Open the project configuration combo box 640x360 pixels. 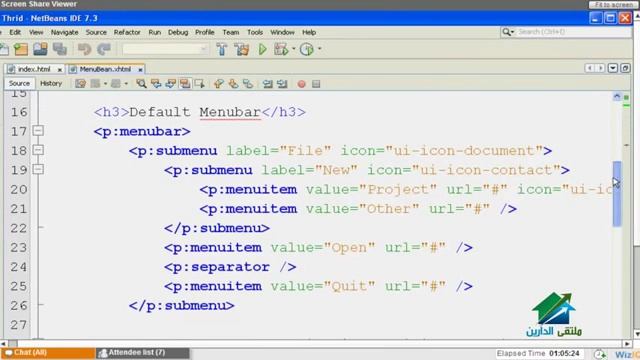164,49
